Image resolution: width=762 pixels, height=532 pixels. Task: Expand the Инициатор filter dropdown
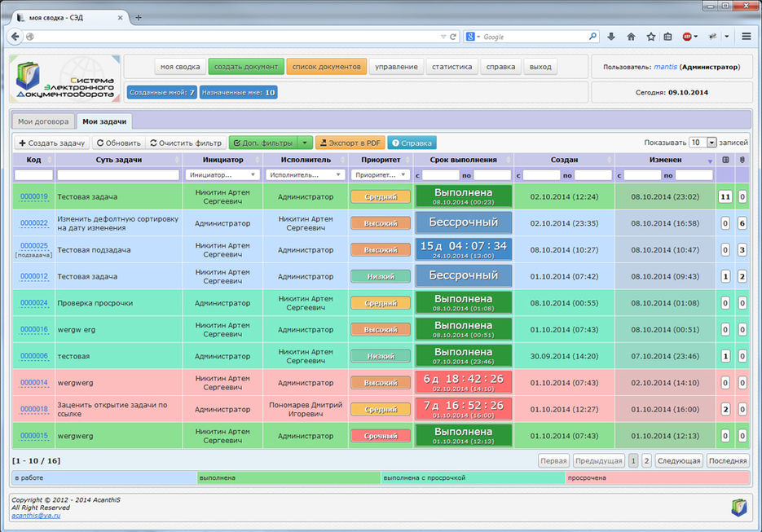tap(222, 175)
